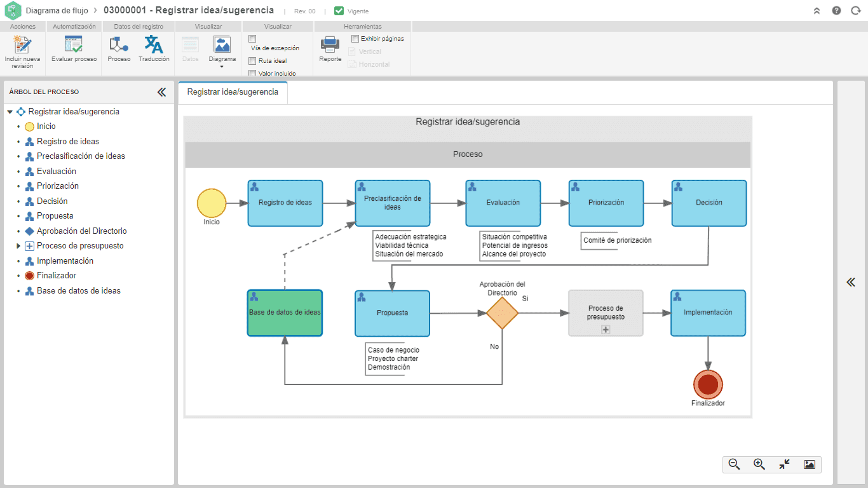Toggle the Vía de excepción checkbox
This screenshot has width=868, height=488.
pyautogui.click(x=252, y=39)
